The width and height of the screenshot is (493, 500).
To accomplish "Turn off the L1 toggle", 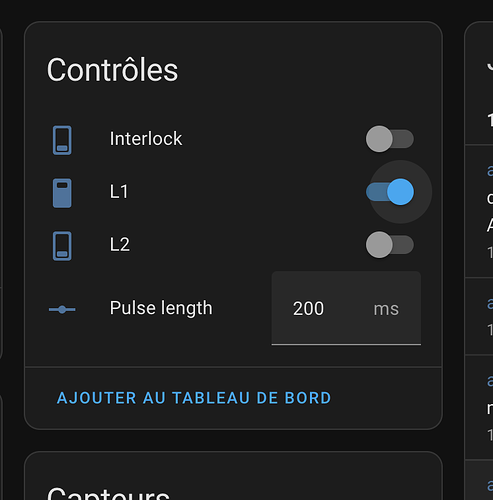I will tap(390, 192).
